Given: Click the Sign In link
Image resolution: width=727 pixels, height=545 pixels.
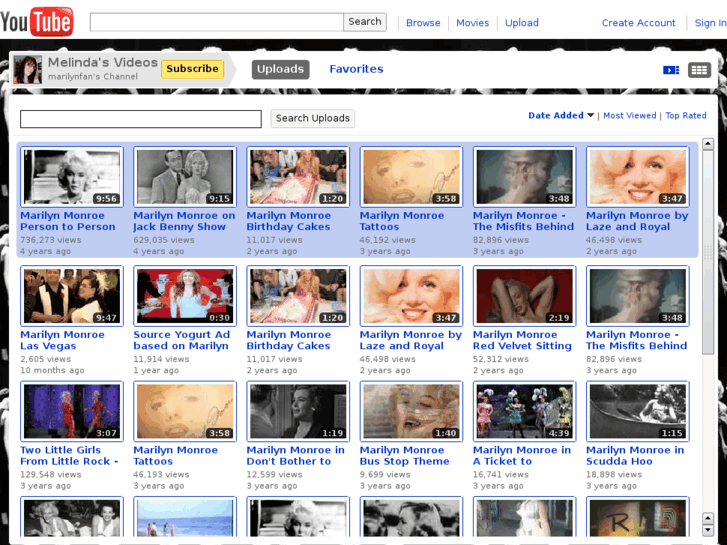Looking at the screenshot, I should tap(710, 23).
